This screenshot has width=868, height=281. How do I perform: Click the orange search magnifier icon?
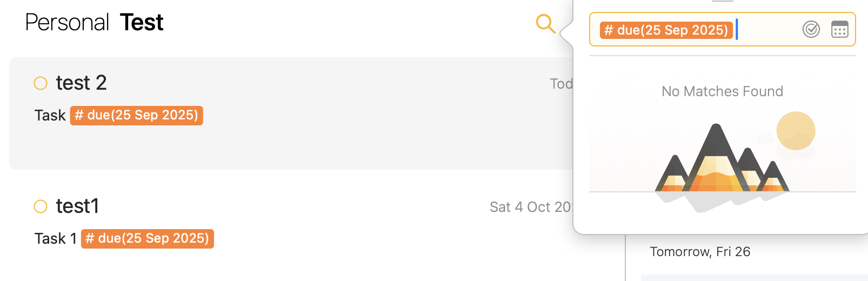coord(545,24)
